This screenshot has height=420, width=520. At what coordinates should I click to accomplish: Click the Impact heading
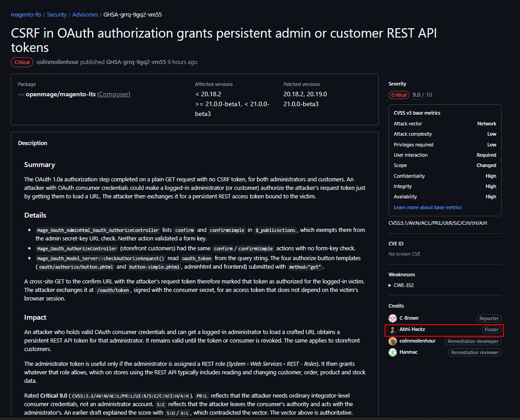(x=35, y=317)
